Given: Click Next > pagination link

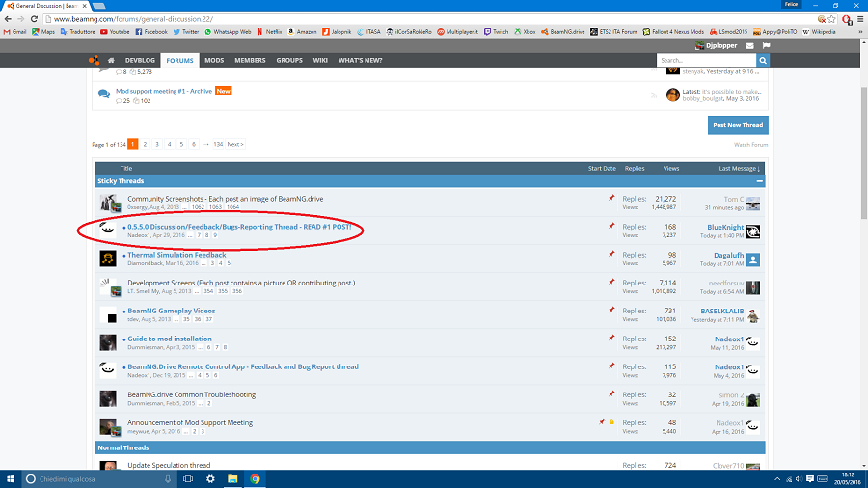Looking at the screenshot, I should 235,145.
